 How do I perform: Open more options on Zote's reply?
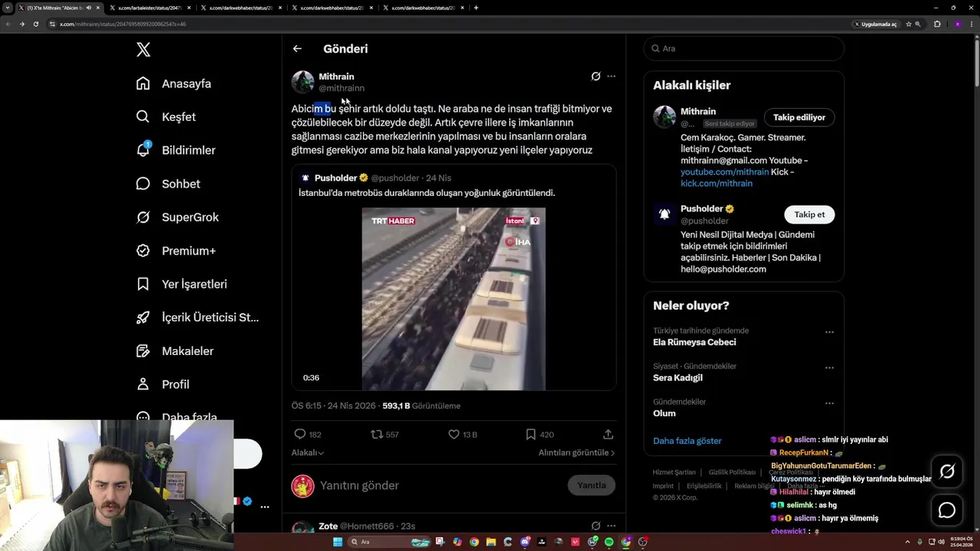pyautogui.click(x=611, y=526)
